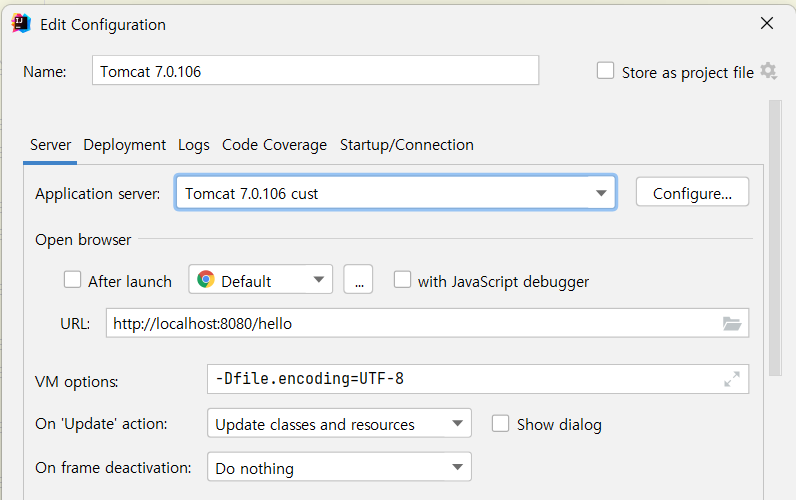Switch to the Logs tab

coord(193,145)
